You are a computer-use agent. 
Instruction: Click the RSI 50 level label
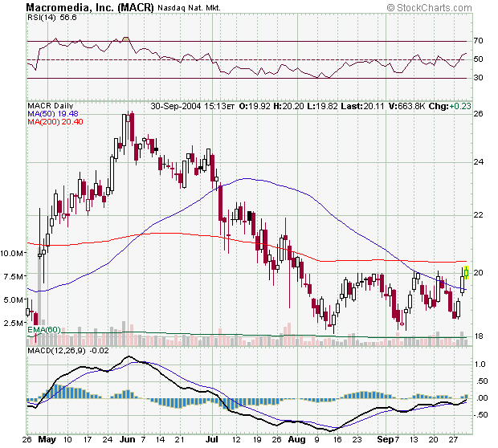tap(478, 59)
